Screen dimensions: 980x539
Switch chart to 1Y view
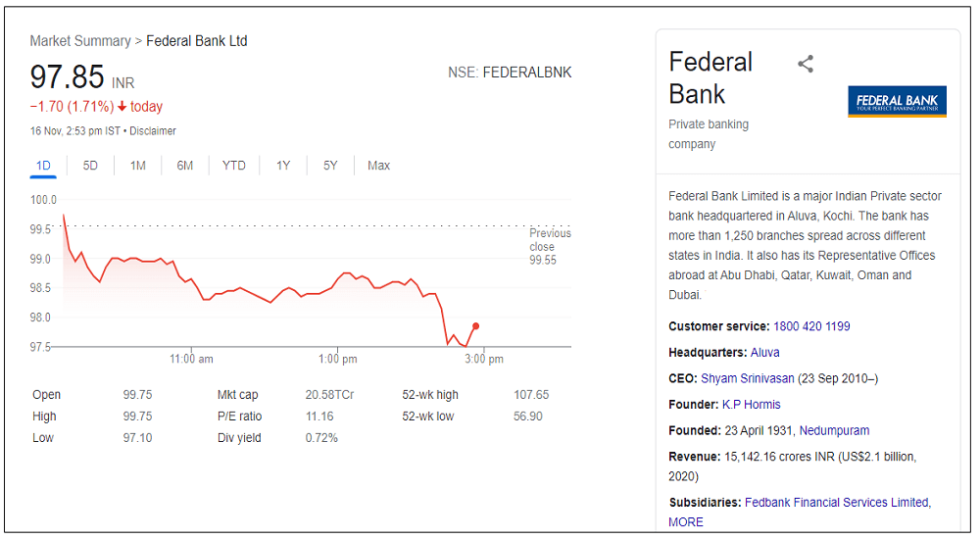[282, 166]
